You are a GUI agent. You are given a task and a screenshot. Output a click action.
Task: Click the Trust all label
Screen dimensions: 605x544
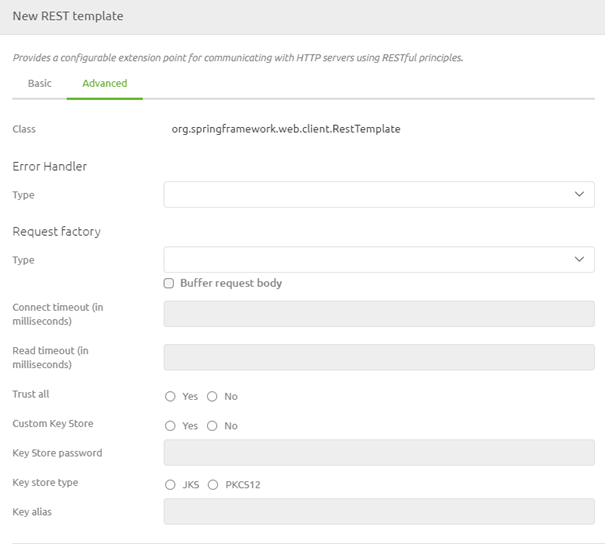tap(31, 394)
